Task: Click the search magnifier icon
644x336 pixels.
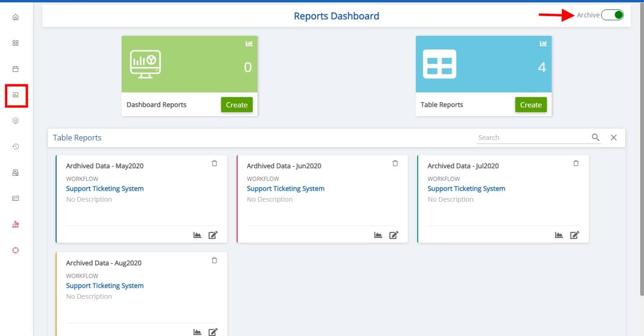Action: click(596, 138)
